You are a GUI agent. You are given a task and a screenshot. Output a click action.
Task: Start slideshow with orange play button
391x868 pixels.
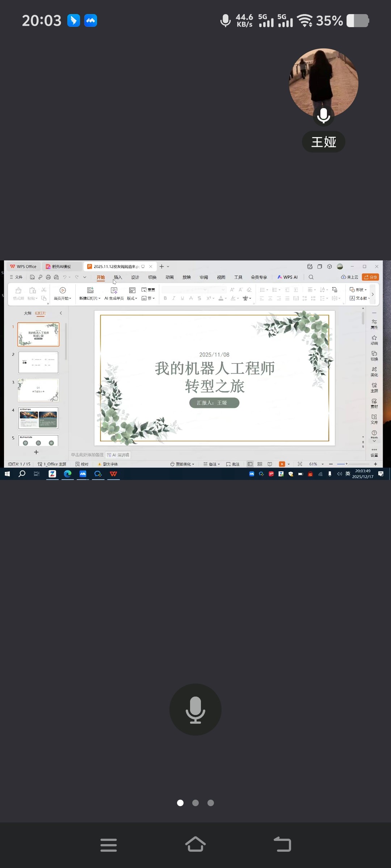(x=282, y=464)
